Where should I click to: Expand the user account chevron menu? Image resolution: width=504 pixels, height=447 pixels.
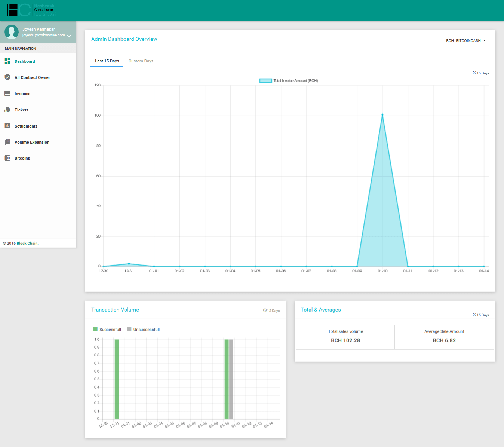pyautogui.click(x=69, y=36)
